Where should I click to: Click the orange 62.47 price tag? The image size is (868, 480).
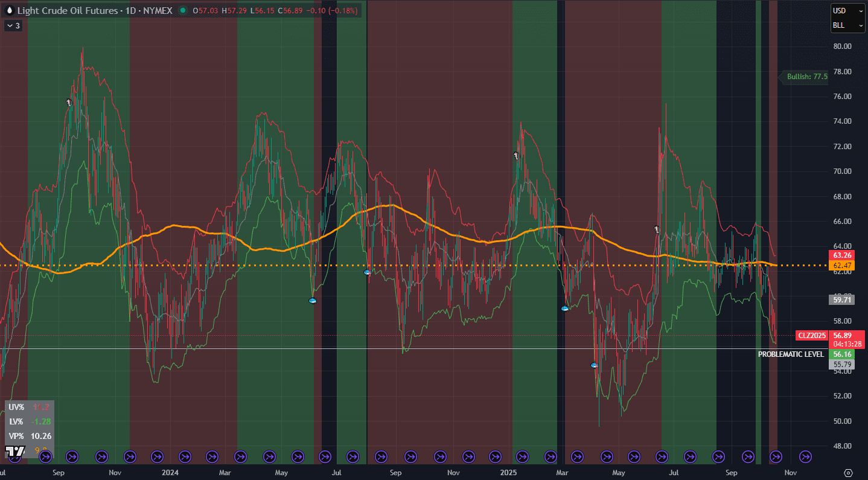point(842,265)
